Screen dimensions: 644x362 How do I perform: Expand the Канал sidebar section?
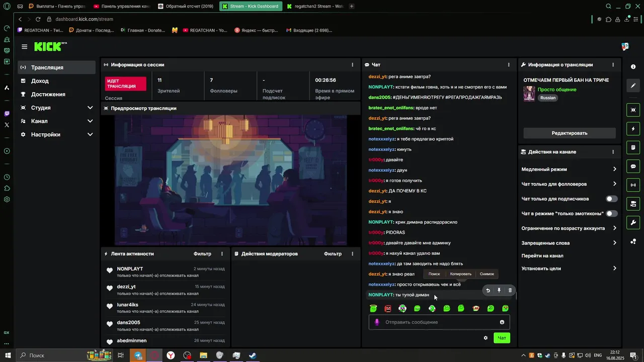click(57, 121)
